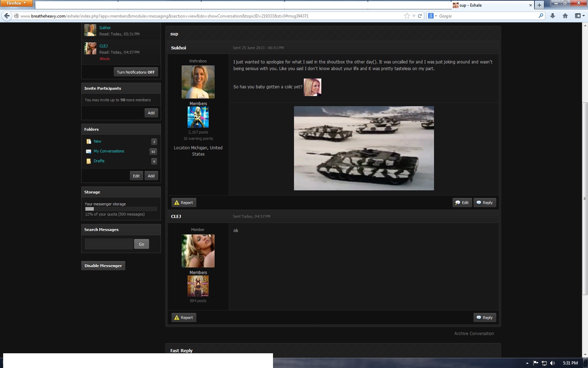Reply to Sukhoi's message
Viewport: 588px width, 368px height.
pyautogui.click(x=485, y=203)
